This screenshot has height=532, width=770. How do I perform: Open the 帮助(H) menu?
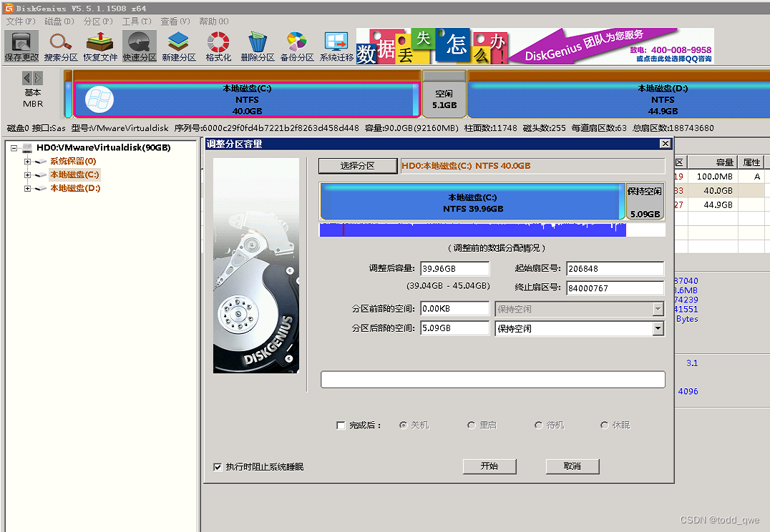(214, 21)
